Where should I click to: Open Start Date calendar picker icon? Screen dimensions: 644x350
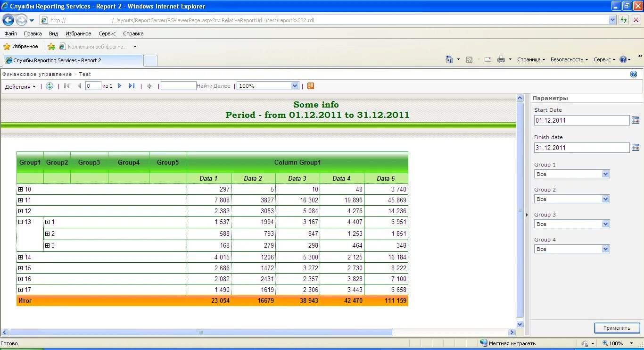[x=635, y=120]
